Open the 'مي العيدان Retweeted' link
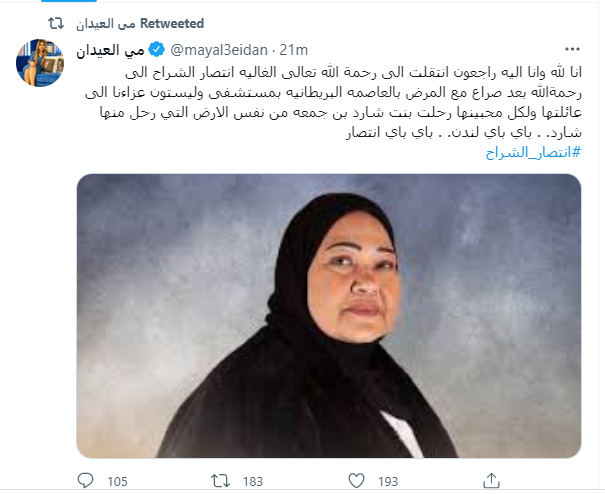Viewport: 605px width, 494px height. pyautogui.click(x=140, y=24)
